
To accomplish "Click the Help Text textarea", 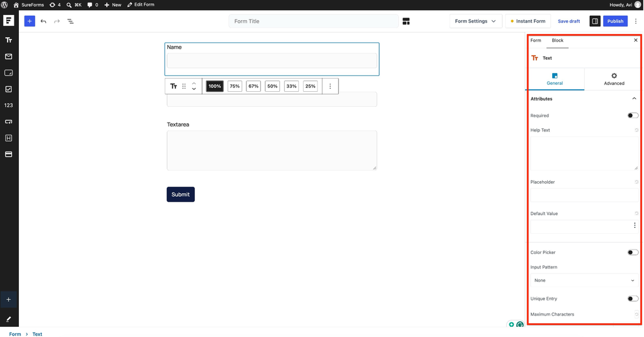I will point(584,153).
